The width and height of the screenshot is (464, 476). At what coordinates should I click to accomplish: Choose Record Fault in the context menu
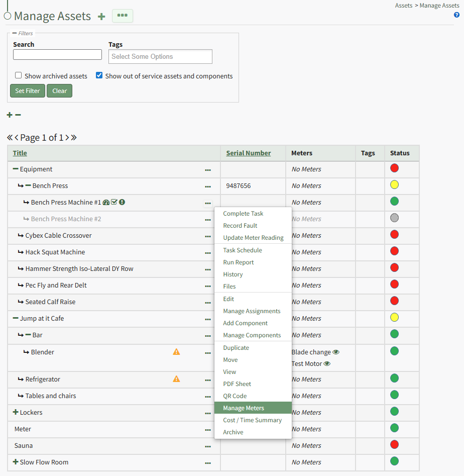coord(240,226)
